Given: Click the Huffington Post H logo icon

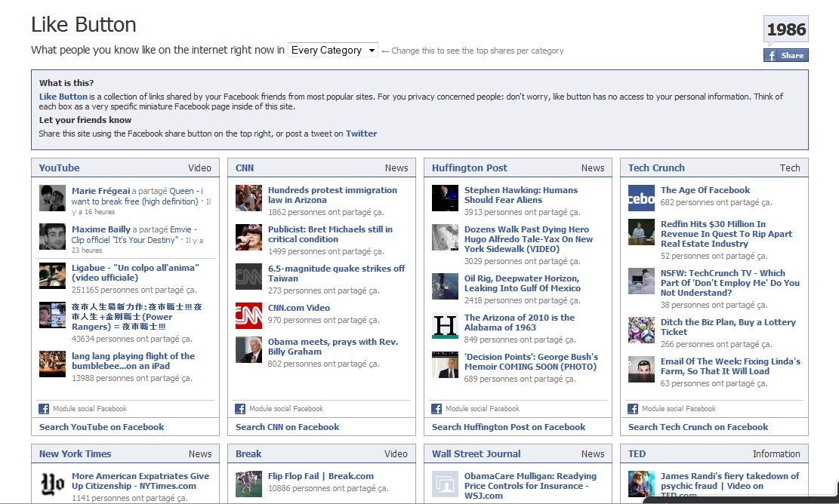Looking at the screenshot, I should pos(446,325).
